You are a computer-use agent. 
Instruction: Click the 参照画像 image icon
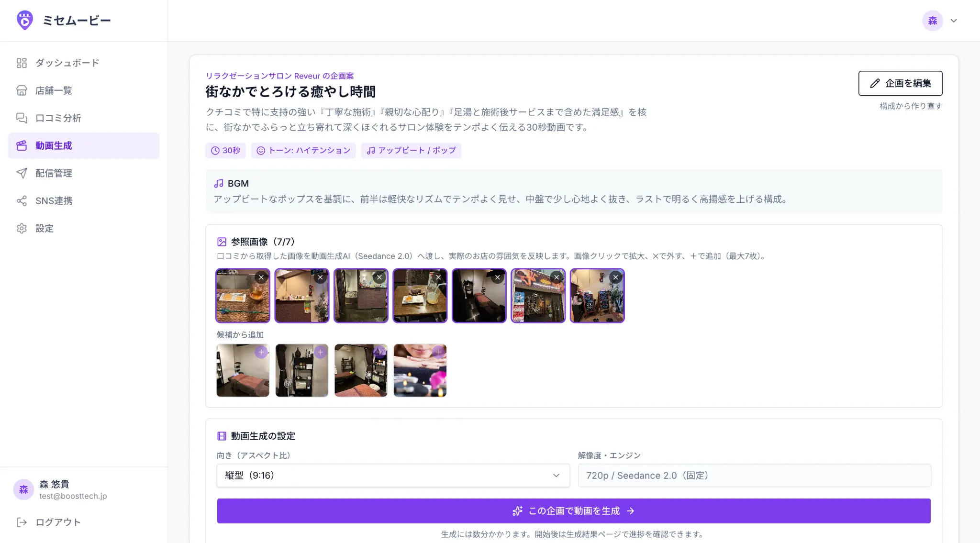222,242
